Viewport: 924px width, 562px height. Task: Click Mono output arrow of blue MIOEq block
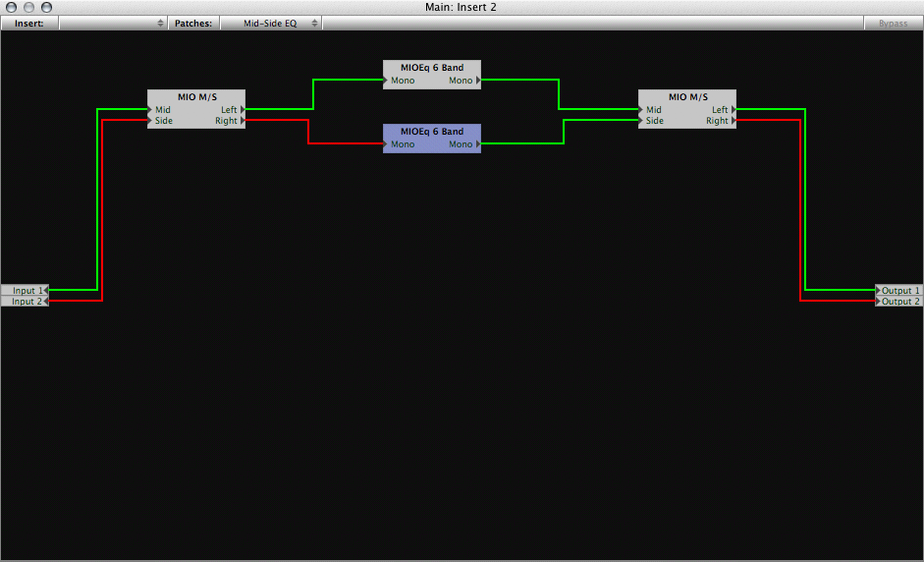click(x=478, y=143)
